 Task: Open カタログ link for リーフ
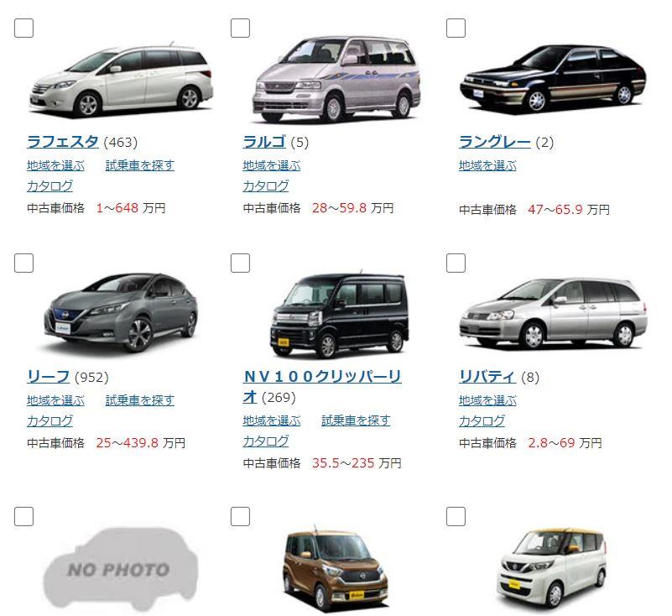pos(49,420)
